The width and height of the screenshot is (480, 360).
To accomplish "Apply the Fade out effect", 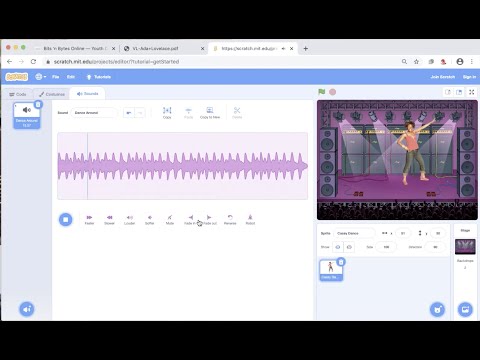I will pyautogui.click(x=210, y=220).
